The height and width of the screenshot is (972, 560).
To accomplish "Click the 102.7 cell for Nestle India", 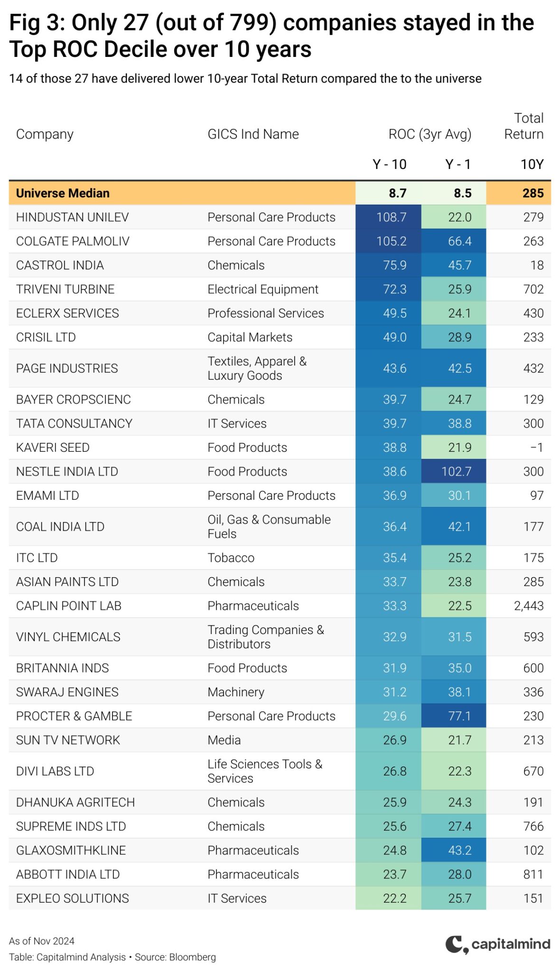I will (x=454, y=471).
